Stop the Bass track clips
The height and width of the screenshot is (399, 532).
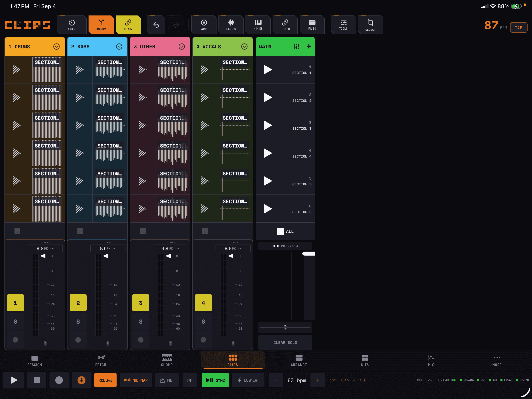[80, 231]
